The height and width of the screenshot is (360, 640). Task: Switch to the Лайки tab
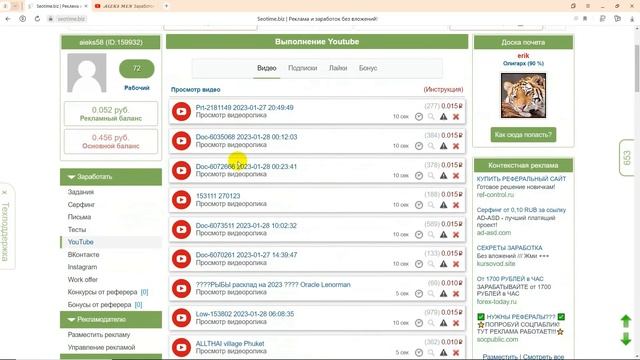click(x=338, y=68)
